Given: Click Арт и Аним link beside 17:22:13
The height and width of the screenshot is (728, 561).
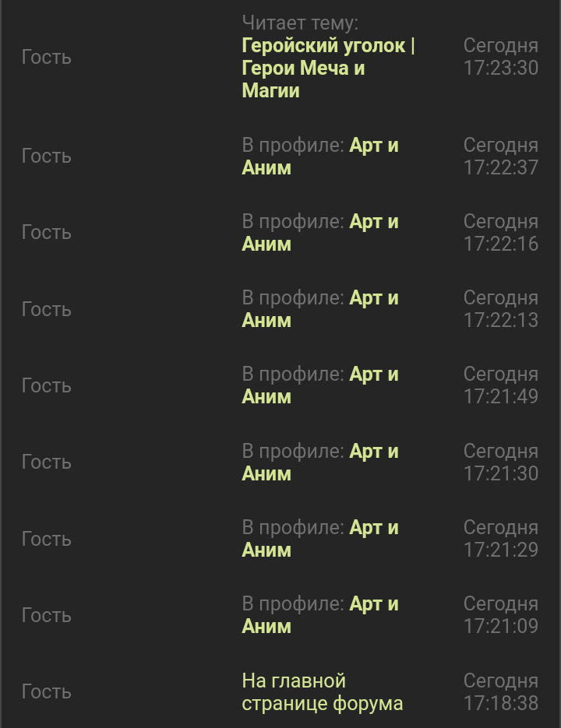Looking at the screenshot, I should point(374,298).
